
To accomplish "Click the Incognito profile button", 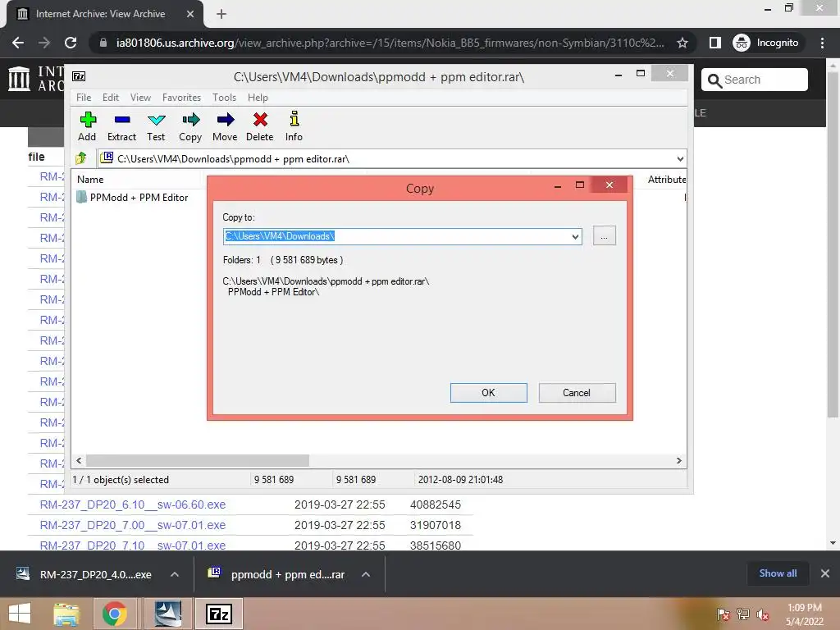I will pos(766,43).
